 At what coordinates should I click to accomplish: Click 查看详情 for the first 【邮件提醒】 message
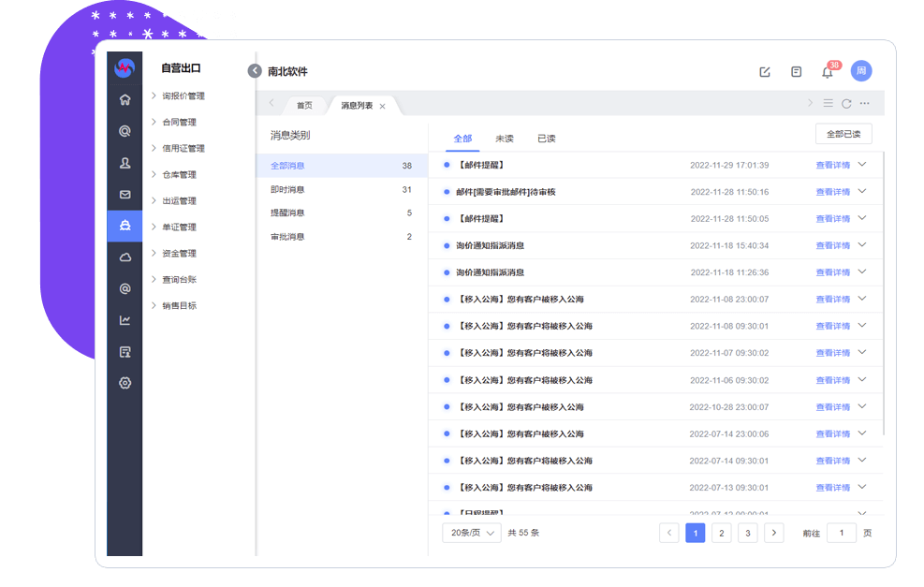tap(832, 165)
